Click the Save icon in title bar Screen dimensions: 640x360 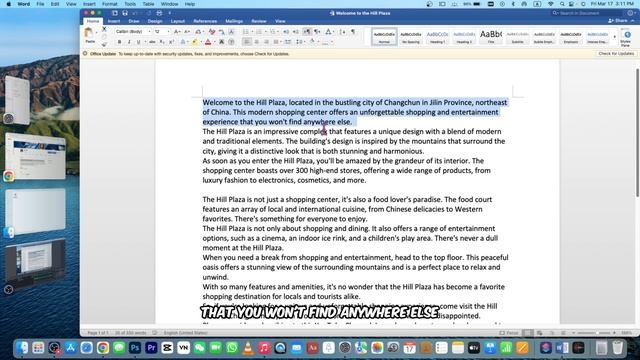coord(125,13)
